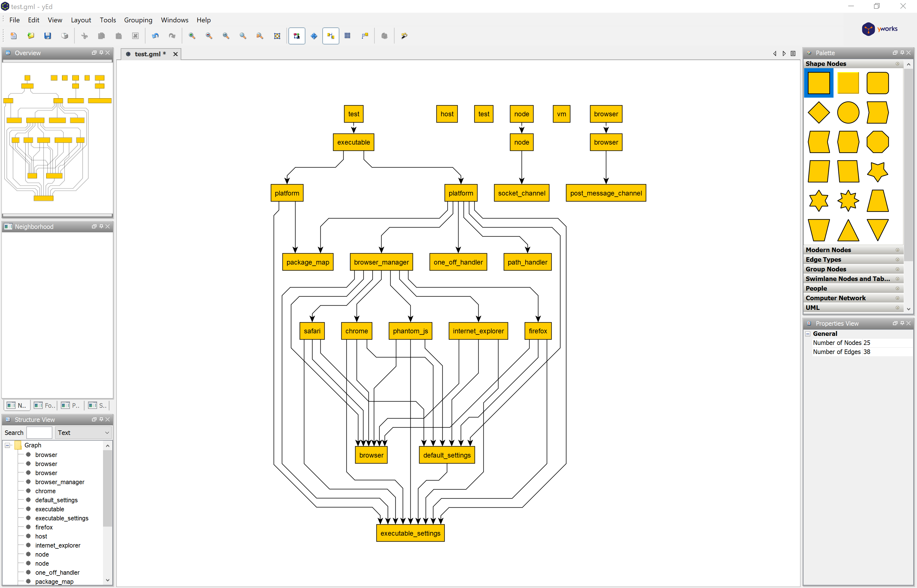
Task: Select firefox in Structure View tree
Action: coord(44,527)
